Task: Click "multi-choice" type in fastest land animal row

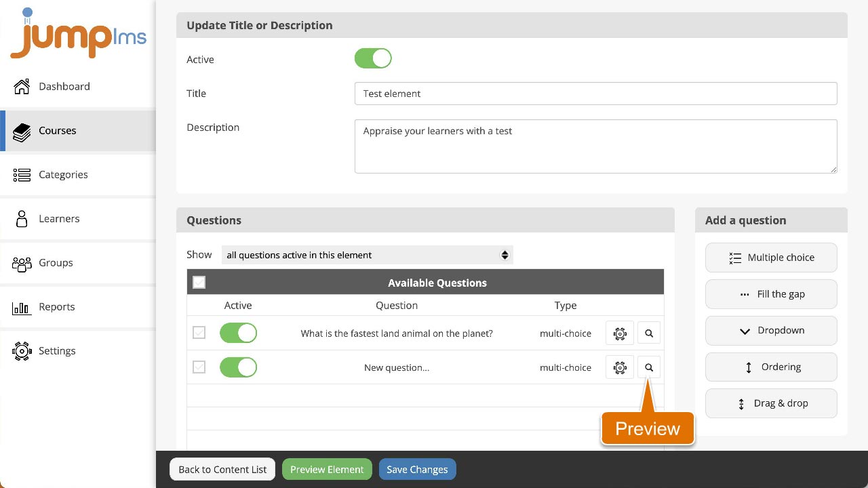Action: coord(566,333)
